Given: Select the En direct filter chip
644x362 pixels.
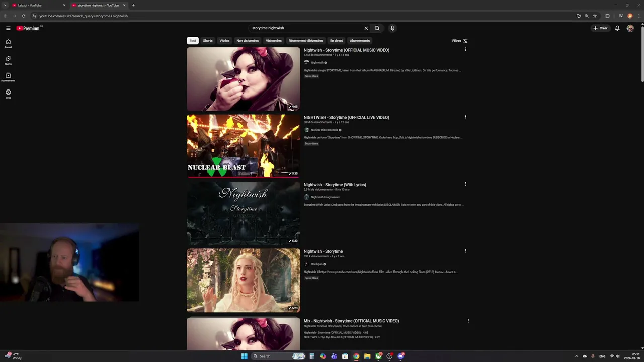Looking at the screenshot, I should pyautogui.click(x=336, y=41).
